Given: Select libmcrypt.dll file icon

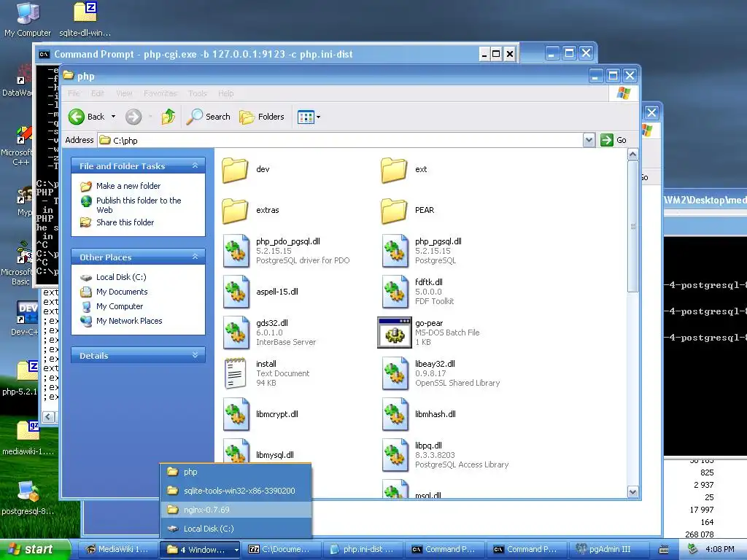Looking at the screenshot, I should (x=236, y=414).
